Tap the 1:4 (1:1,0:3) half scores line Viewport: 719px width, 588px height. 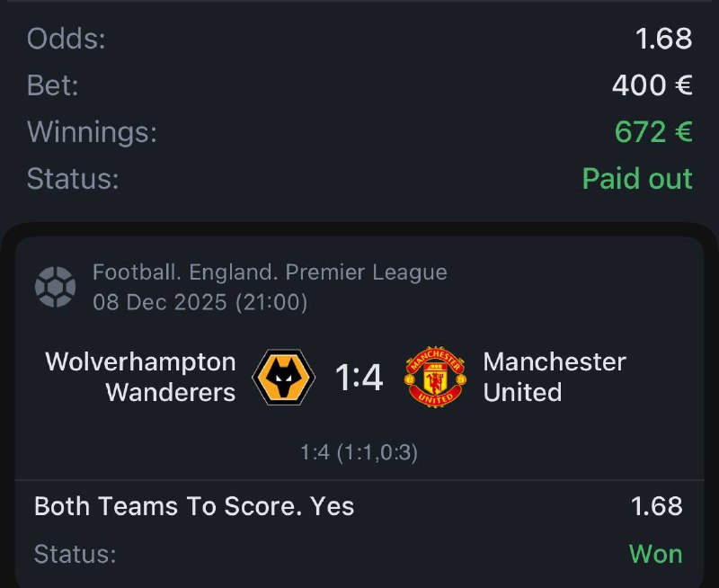click(359, 452)
